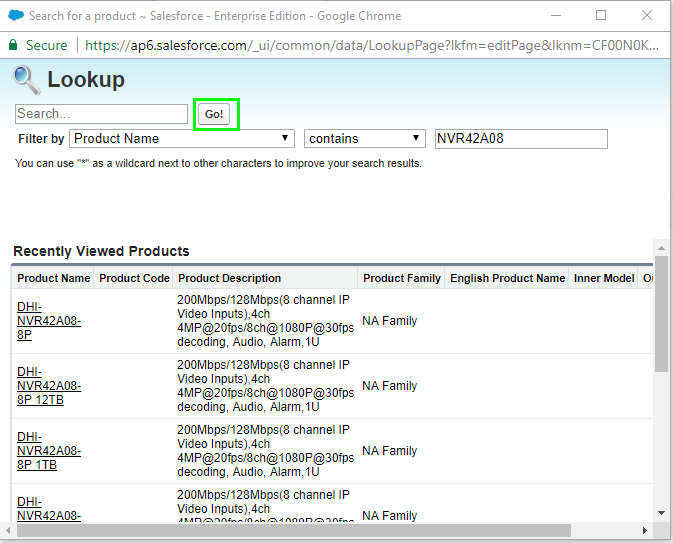Click the wildcard hint text

click(x=218, y=163)
